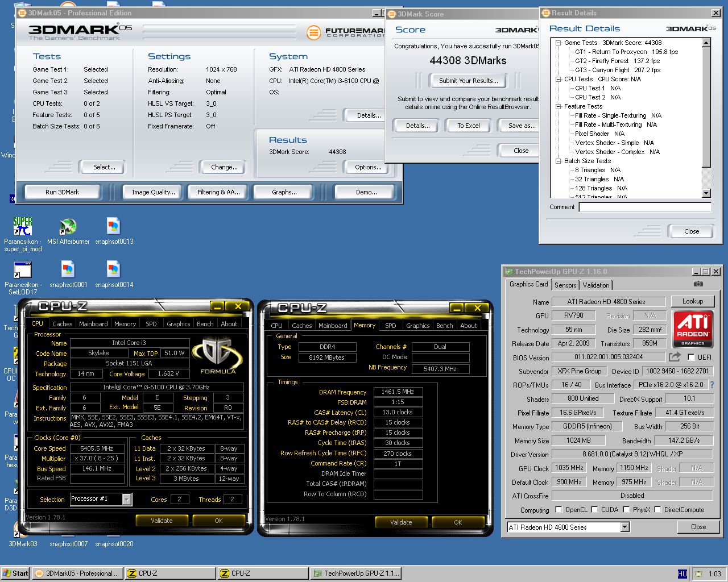Collapse the Feature Tests tree node

559,106
